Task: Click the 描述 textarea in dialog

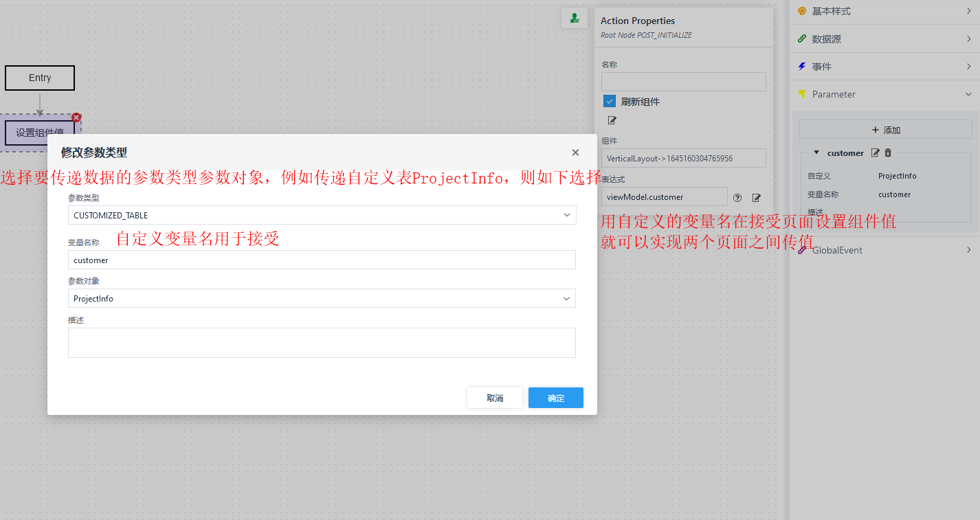Action: click(322, 342)
